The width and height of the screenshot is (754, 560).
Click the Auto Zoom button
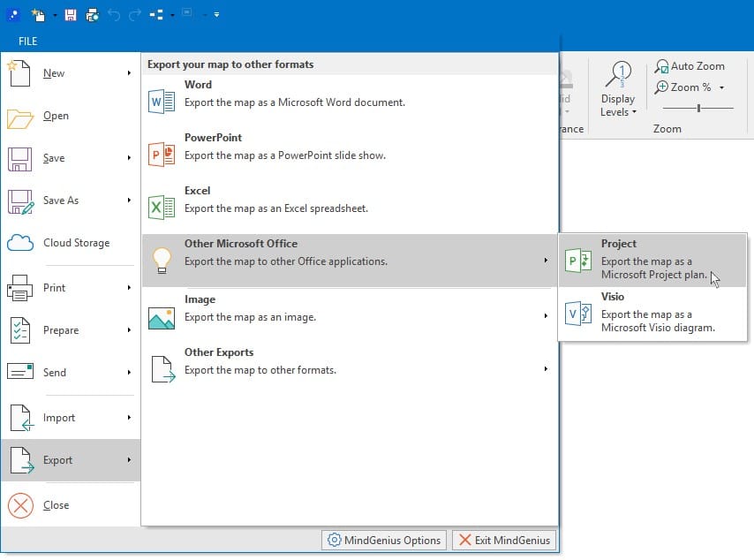coord(690,66)
